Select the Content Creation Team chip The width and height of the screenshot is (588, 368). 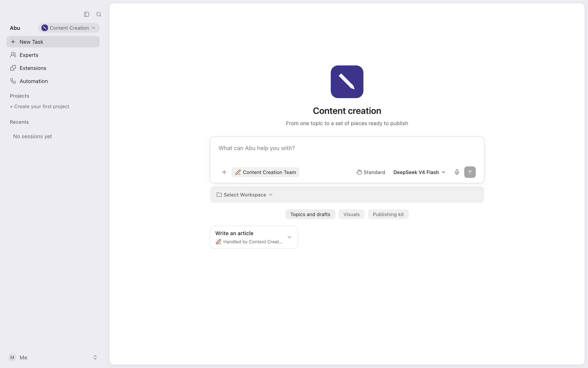pos(265,172)
